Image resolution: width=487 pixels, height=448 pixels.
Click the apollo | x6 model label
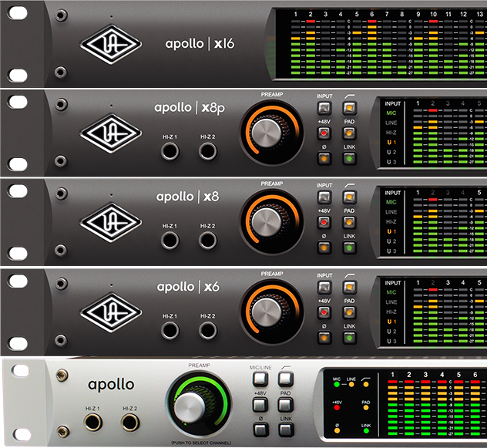(x=188, y=287)
